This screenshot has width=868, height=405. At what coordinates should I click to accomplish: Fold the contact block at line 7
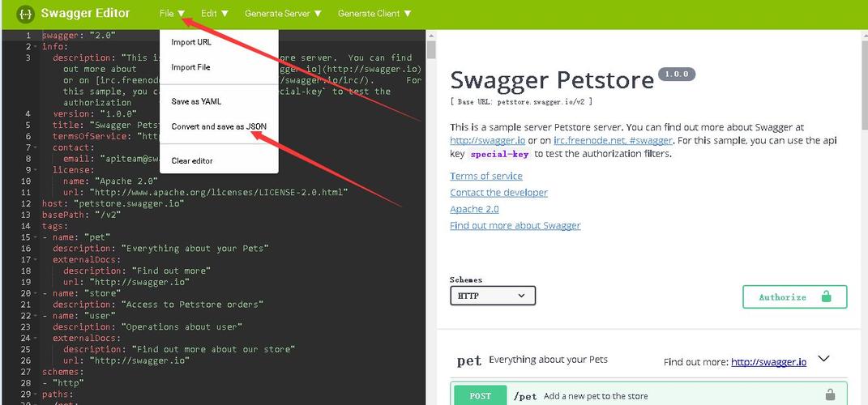coord(36,147)
